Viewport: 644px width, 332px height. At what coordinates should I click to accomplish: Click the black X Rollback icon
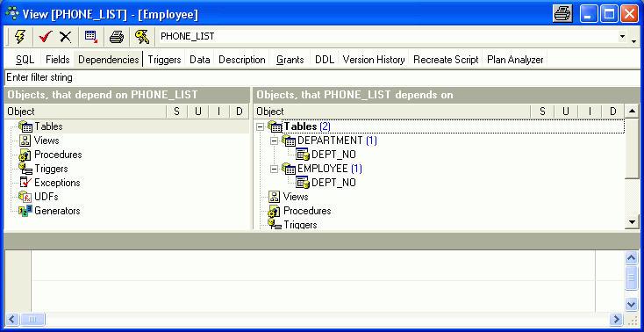click(65, 37)
